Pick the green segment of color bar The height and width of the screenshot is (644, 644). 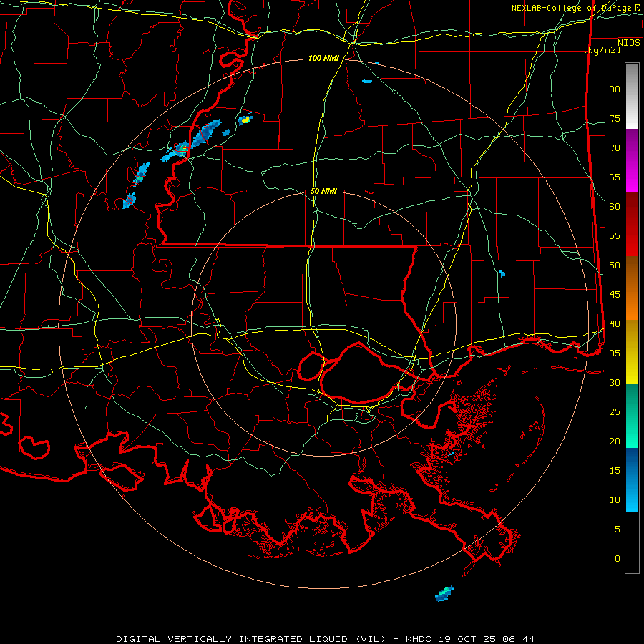coord(632,416)
